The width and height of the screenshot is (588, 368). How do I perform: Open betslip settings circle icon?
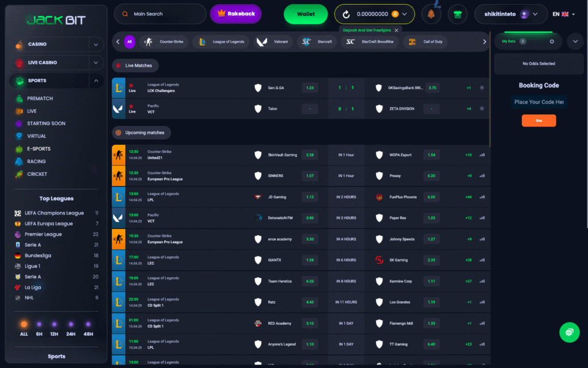tap(552, 41)
